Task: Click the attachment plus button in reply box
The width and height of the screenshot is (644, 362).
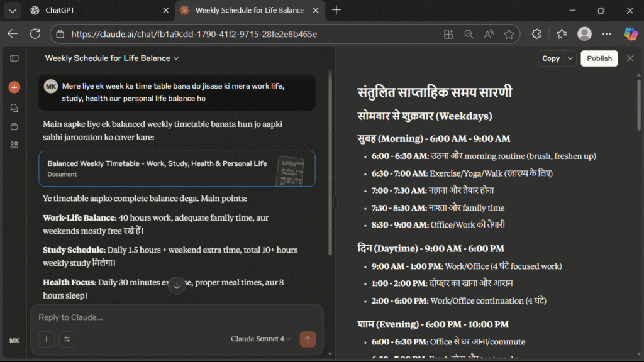Action: click(x=46, y=339)
